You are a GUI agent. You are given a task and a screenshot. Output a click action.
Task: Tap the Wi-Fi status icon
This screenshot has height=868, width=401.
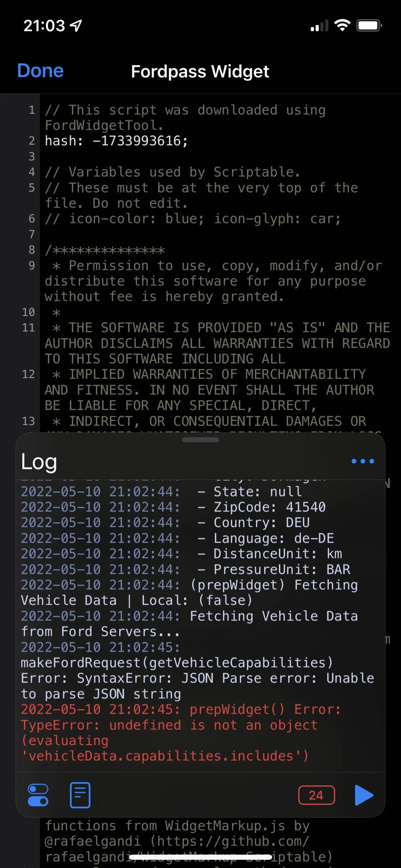(x=342, y=25)
